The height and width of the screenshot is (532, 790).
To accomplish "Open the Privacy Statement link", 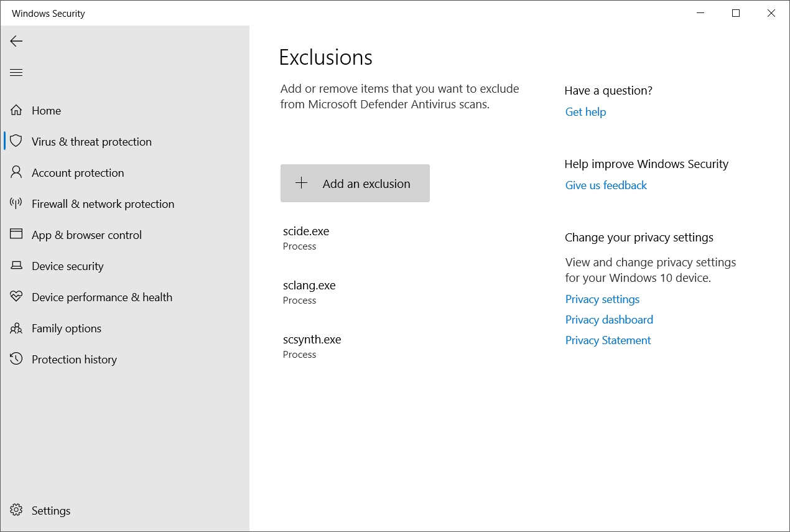I will pos(608,340).
